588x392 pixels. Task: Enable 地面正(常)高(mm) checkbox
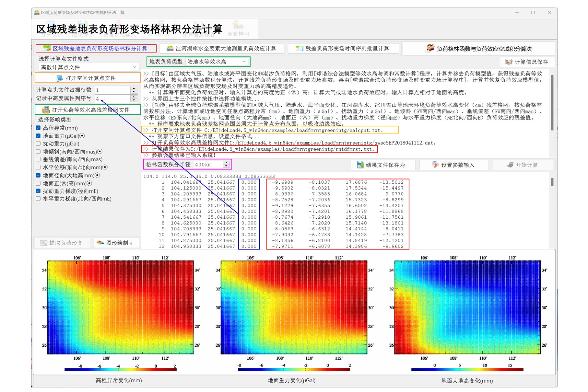(x=38, y=183)
